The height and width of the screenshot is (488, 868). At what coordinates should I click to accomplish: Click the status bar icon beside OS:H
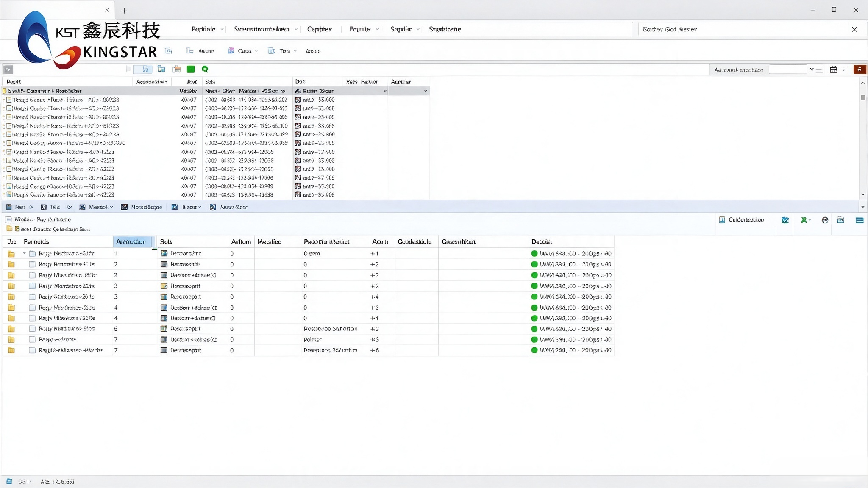[x=9, y=481]
